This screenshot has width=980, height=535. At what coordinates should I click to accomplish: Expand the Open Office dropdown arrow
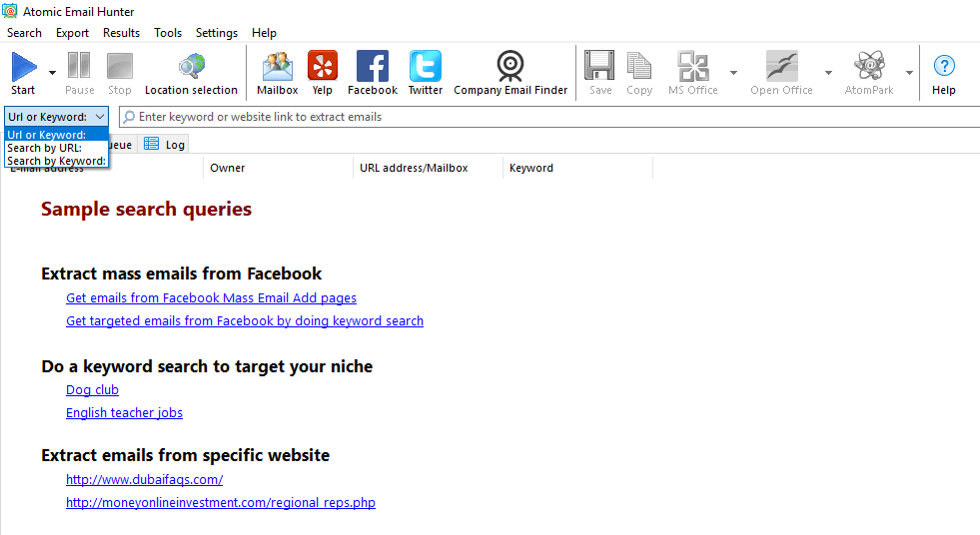(x=829, y=73)
